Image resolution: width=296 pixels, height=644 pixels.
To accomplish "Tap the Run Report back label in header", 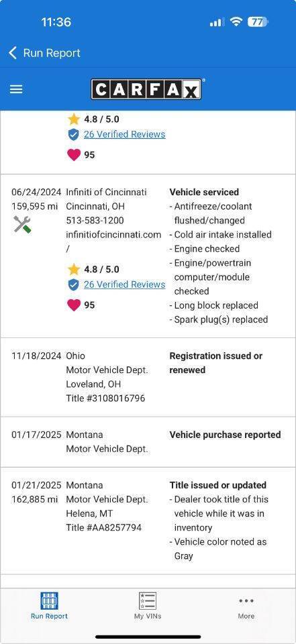I will point(52,53).
